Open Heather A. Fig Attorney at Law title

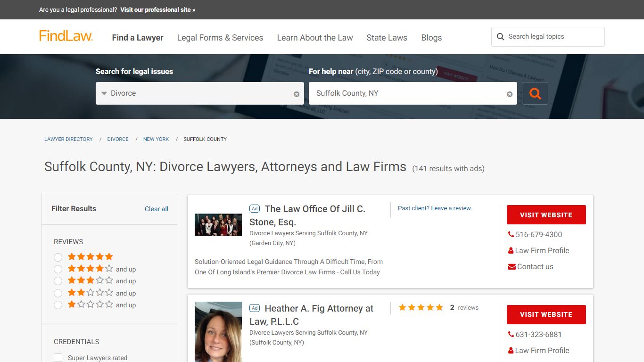tap(311, 315)
